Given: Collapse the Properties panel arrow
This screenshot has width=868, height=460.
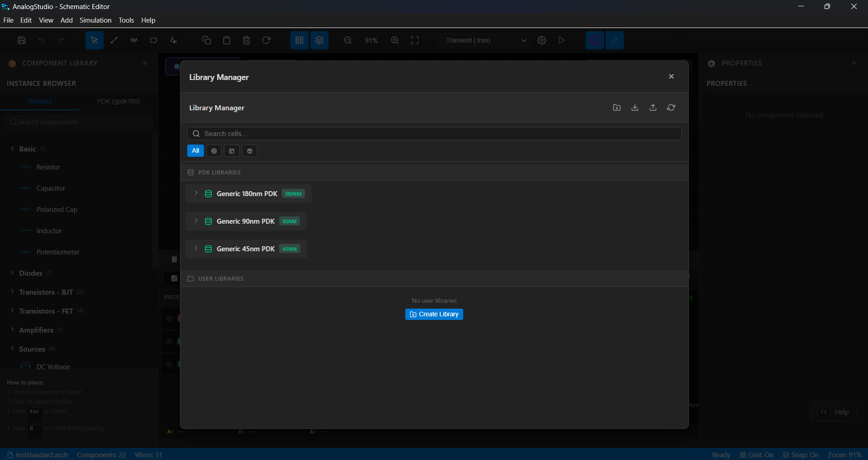Looking at the screenshot, I should tap(854, 63).
